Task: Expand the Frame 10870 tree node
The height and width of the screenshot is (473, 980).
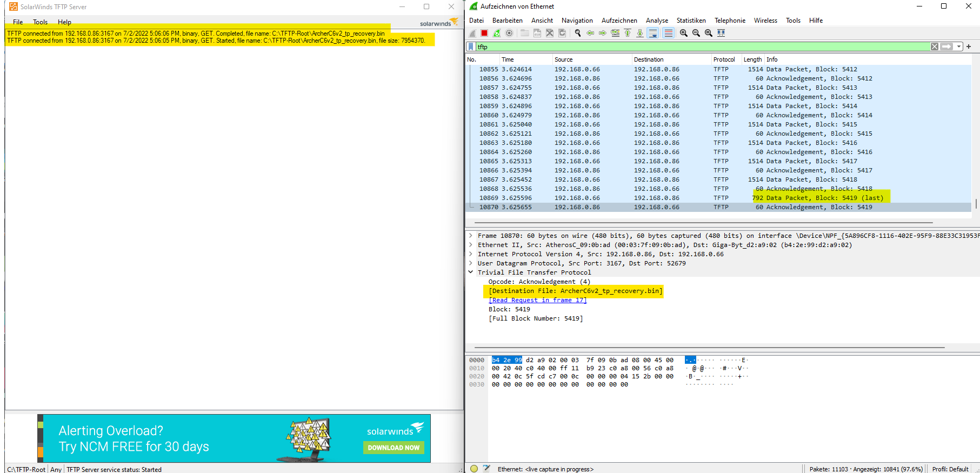Action: (x=471, y=236)
